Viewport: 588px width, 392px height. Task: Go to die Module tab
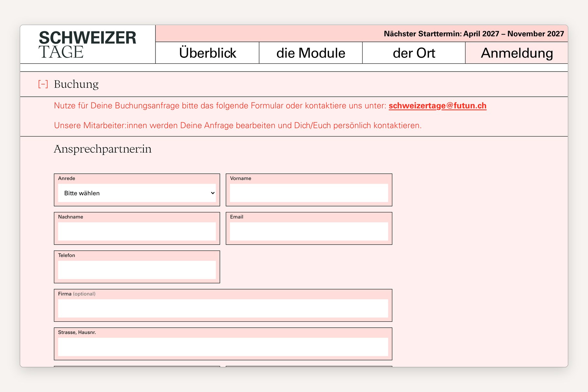311,53
